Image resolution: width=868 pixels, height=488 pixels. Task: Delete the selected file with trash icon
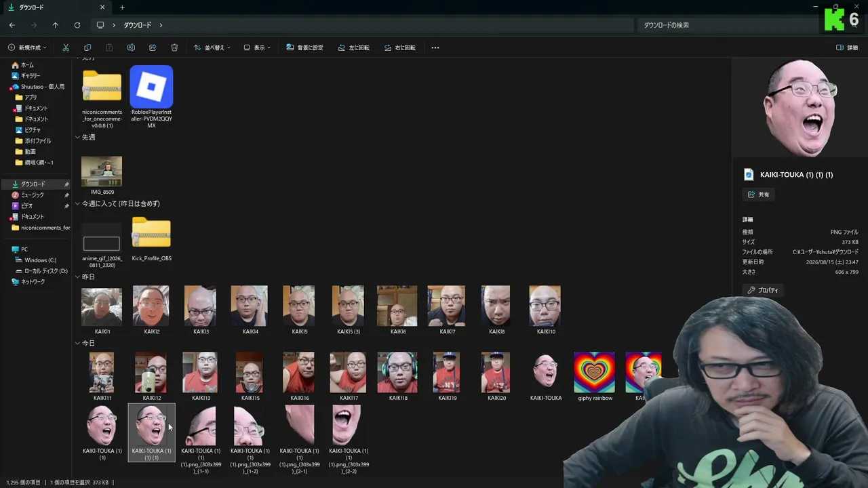point(174,47)
